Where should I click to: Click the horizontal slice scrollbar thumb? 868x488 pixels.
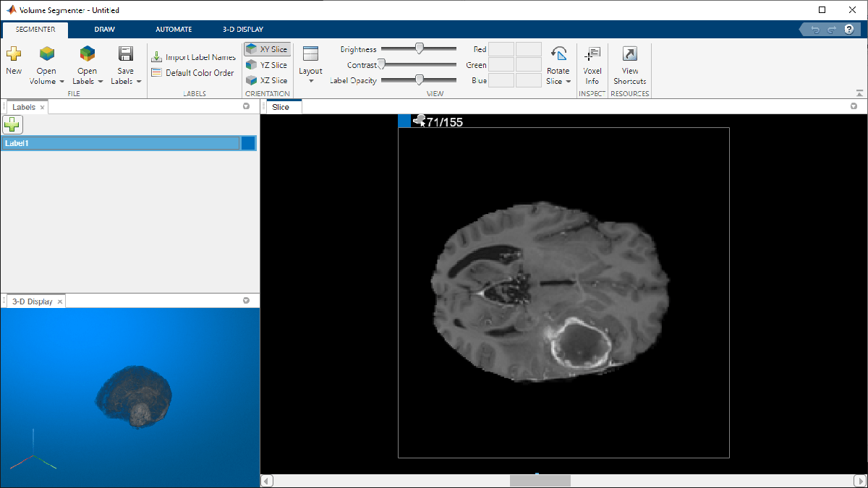[x=540, y=481]
